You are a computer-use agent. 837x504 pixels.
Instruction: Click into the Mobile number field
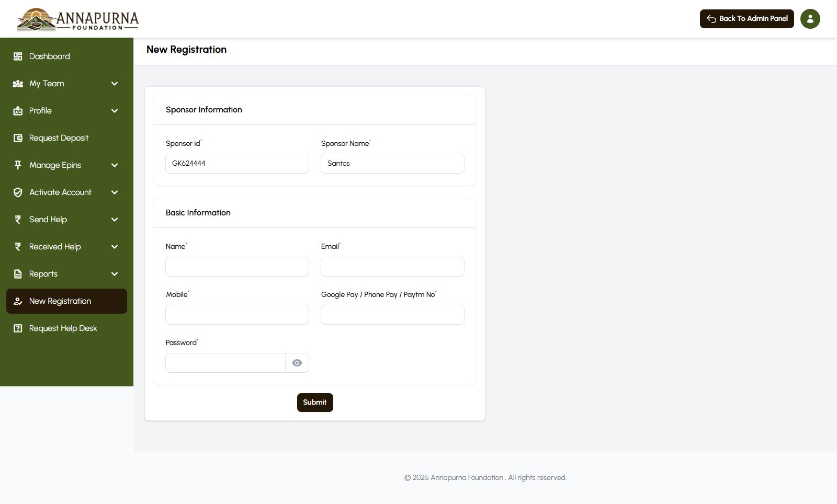pyautogui.click(x=237, y=315)
